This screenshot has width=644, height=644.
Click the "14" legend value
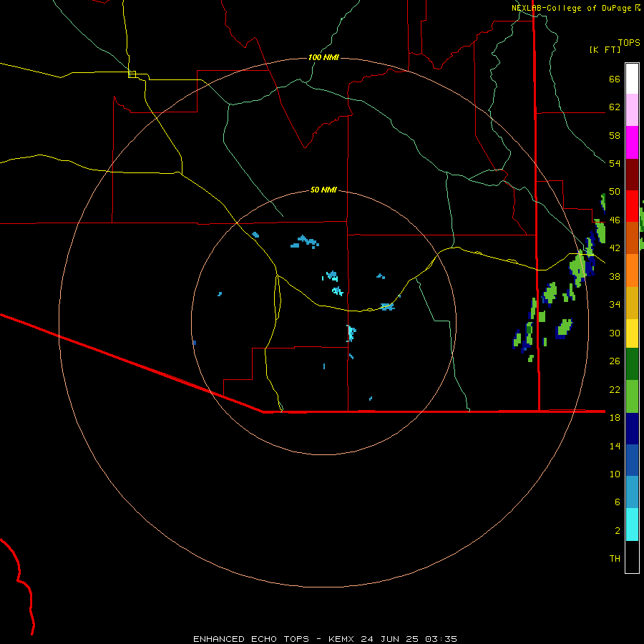(615, 446)
